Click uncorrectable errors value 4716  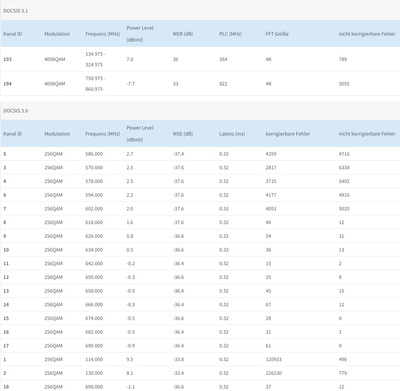coord(344,154)
